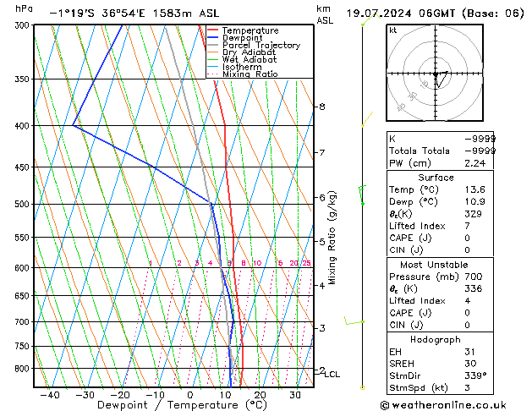
Task: Click the surface Dewp value 10.9
Action: click(475, 202)
